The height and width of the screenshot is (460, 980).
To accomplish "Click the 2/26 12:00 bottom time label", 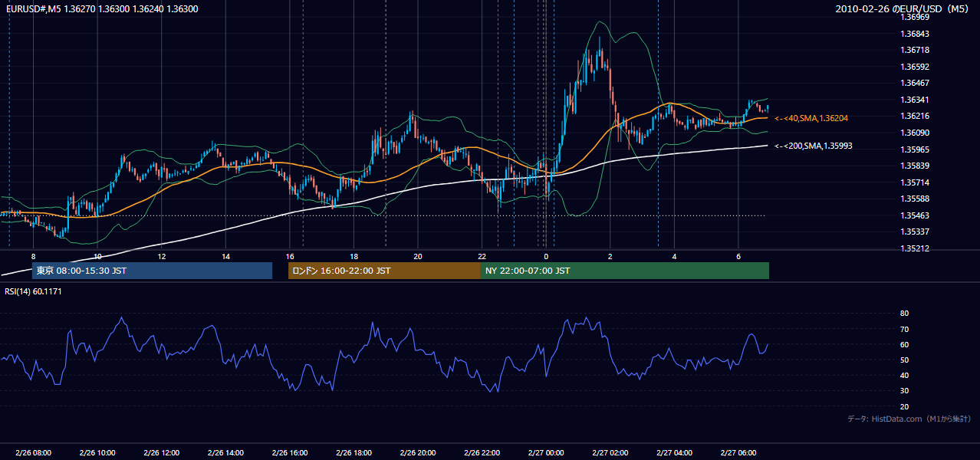I will click(x=162, y=453).
